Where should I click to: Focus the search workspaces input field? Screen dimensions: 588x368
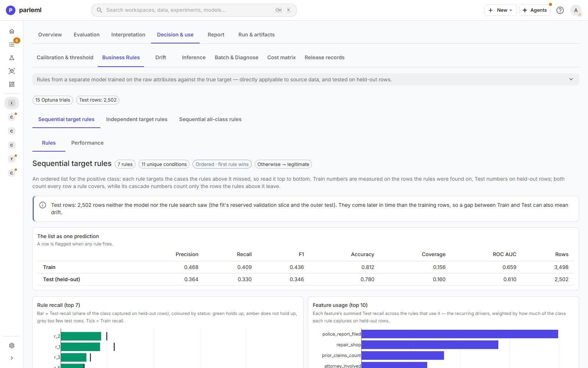click(x=194, y=10)
